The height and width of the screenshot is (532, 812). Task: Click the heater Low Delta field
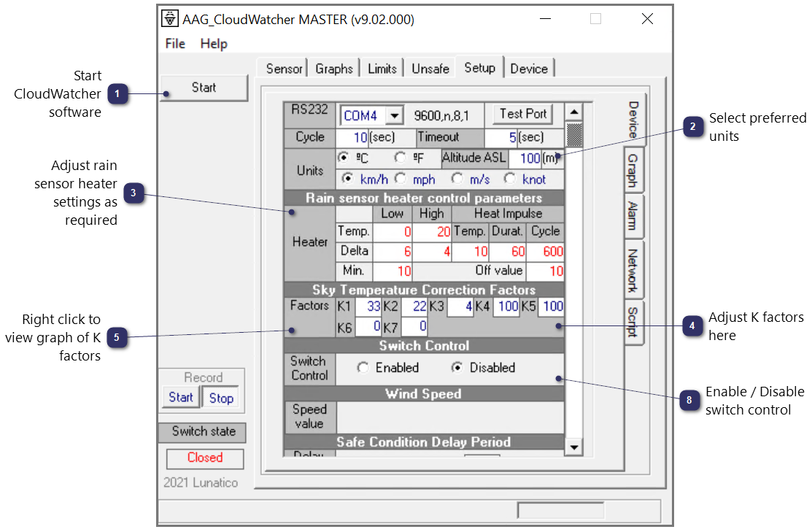coord(392,251)
